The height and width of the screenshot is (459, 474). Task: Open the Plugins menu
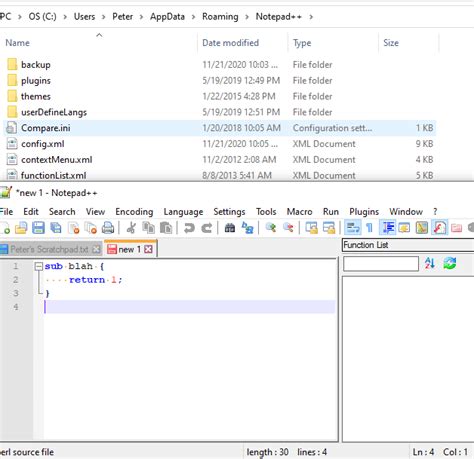[x=364, y=212]
